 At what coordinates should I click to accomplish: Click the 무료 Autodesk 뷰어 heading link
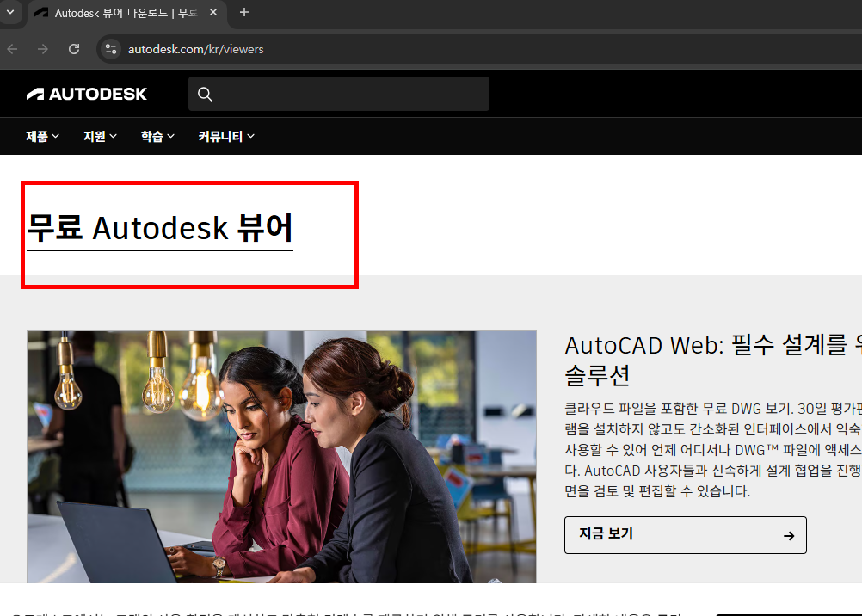160,227
